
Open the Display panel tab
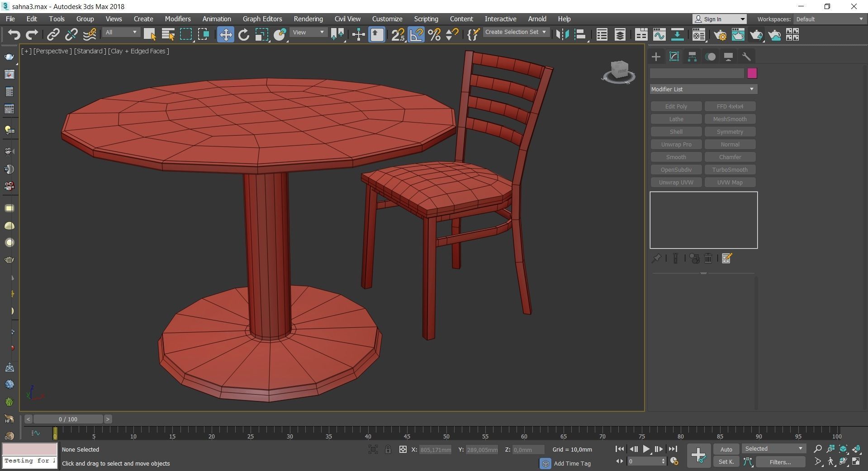tap(728, 57)
